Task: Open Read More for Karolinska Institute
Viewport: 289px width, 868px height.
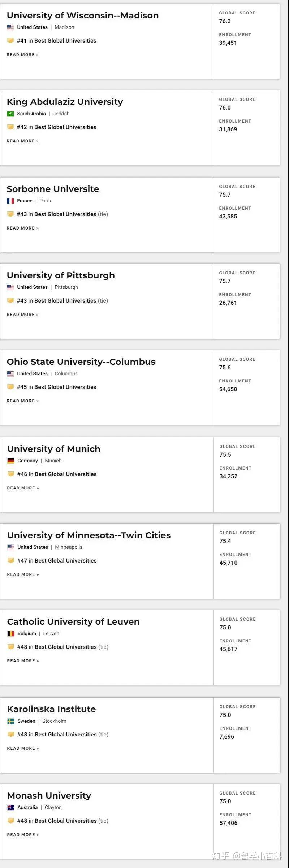Action: click(23, 748)
